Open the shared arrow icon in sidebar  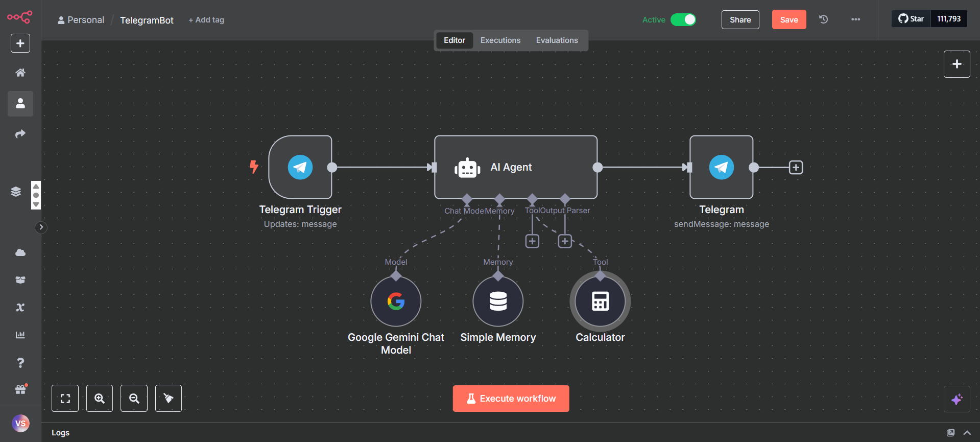click(x=20, y=134)
